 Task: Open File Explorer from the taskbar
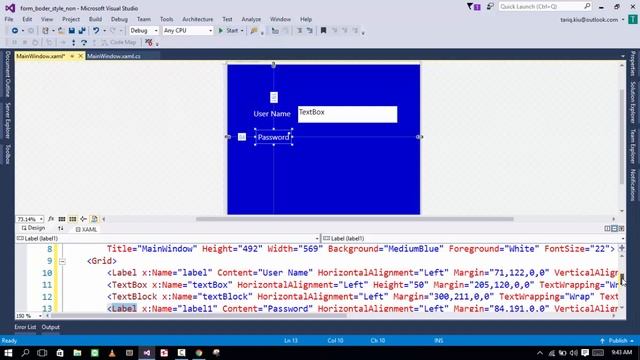pos(77,353)
